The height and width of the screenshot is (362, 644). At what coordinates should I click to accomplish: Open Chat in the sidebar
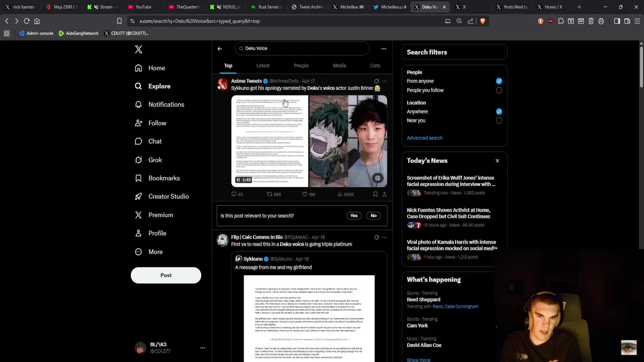click(x=148, y=141)
